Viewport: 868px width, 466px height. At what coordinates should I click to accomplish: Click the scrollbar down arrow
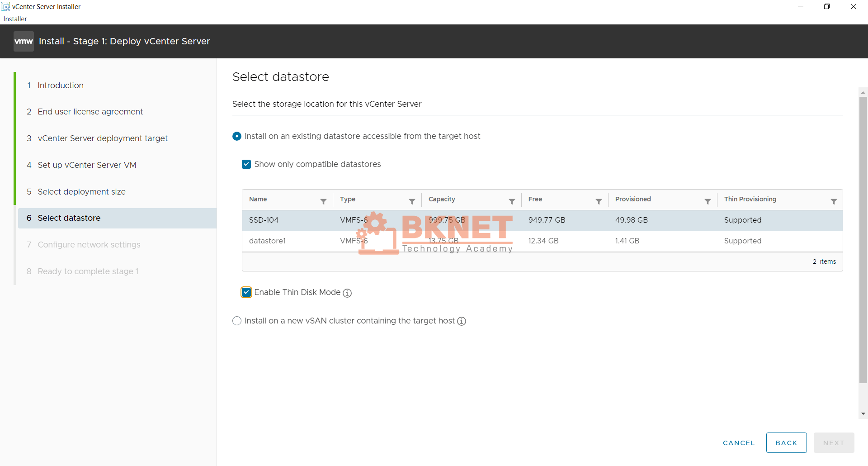pyautogui.click(x=863, y=414)
